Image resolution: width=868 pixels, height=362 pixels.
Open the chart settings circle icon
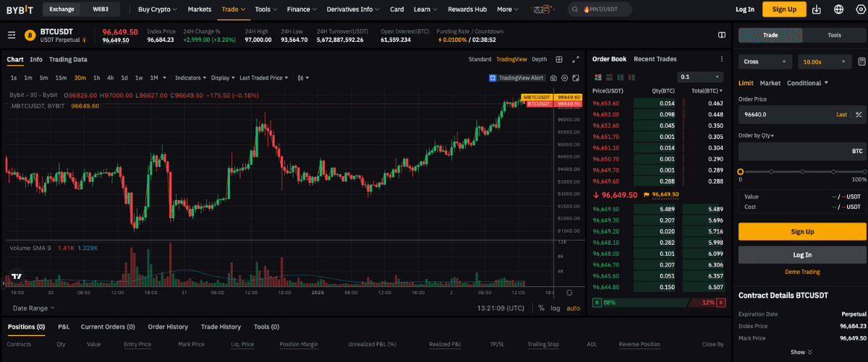[564, 77]
